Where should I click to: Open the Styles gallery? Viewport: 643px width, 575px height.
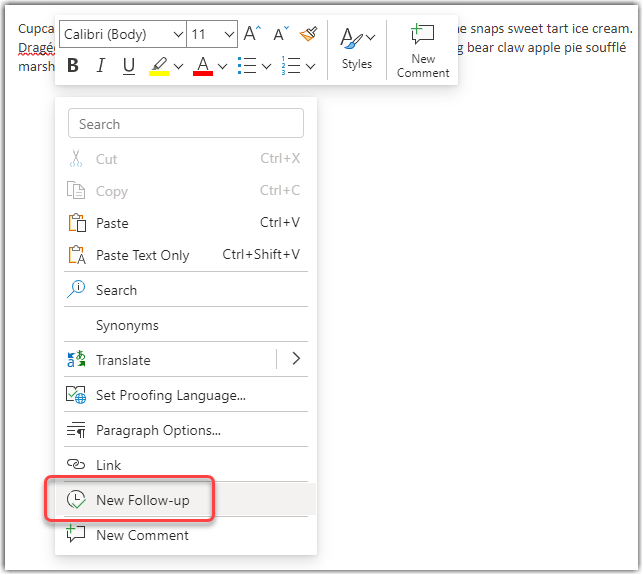[x=357, y=48]
